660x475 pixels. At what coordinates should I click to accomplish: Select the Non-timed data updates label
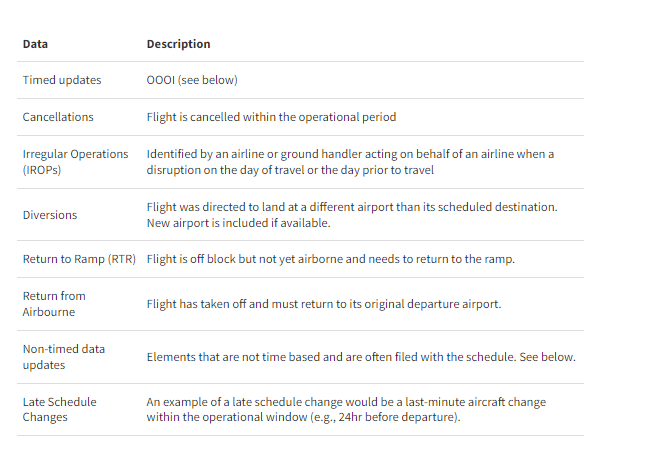click(64, 357)
